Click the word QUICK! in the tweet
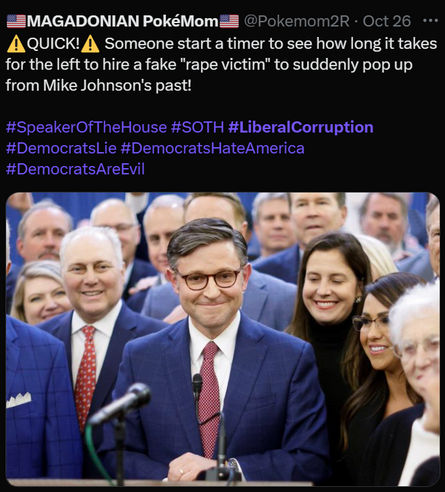 pyautogui.click(x=53, y=44)
